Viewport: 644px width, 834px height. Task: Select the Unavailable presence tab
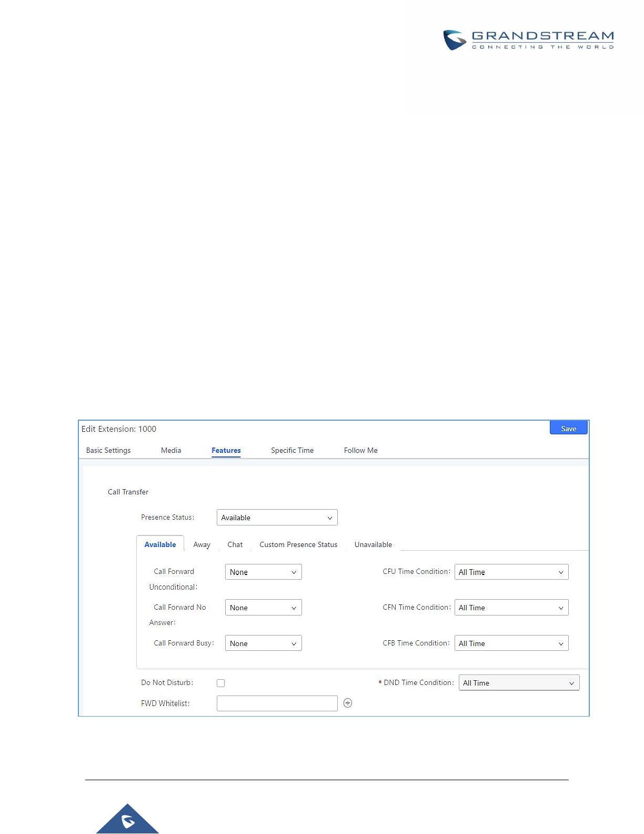(x=374, y=544)
